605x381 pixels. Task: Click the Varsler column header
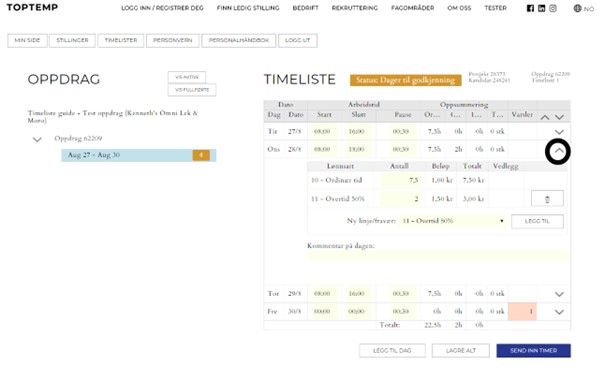click(522, 115)
